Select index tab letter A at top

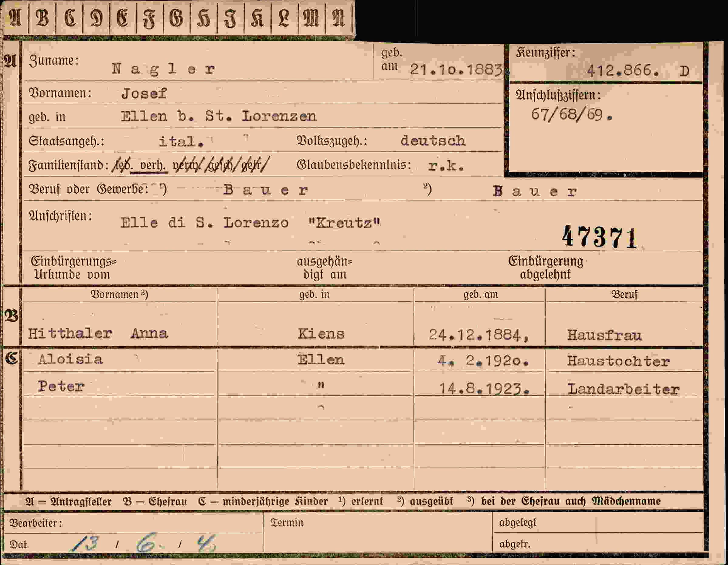click(x=15, y=18)
